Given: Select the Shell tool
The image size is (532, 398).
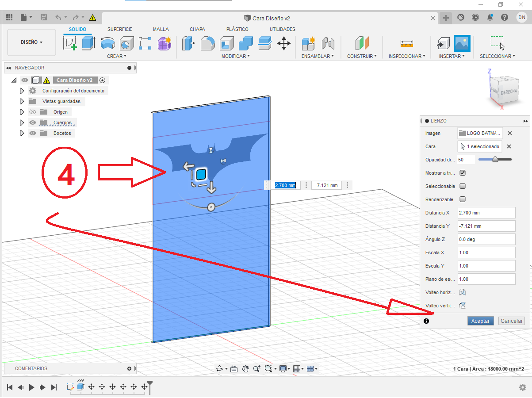Looking at the screenshot, I should 226,44.
